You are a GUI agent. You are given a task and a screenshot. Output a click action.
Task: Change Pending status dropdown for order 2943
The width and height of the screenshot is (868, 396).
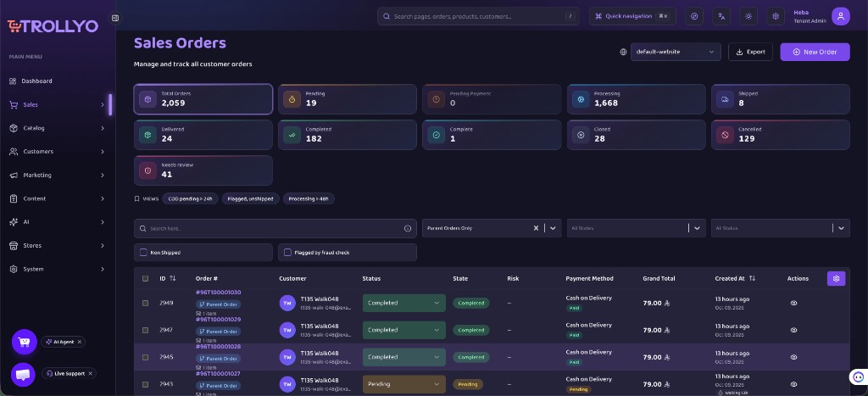click(x=403, y=384)
